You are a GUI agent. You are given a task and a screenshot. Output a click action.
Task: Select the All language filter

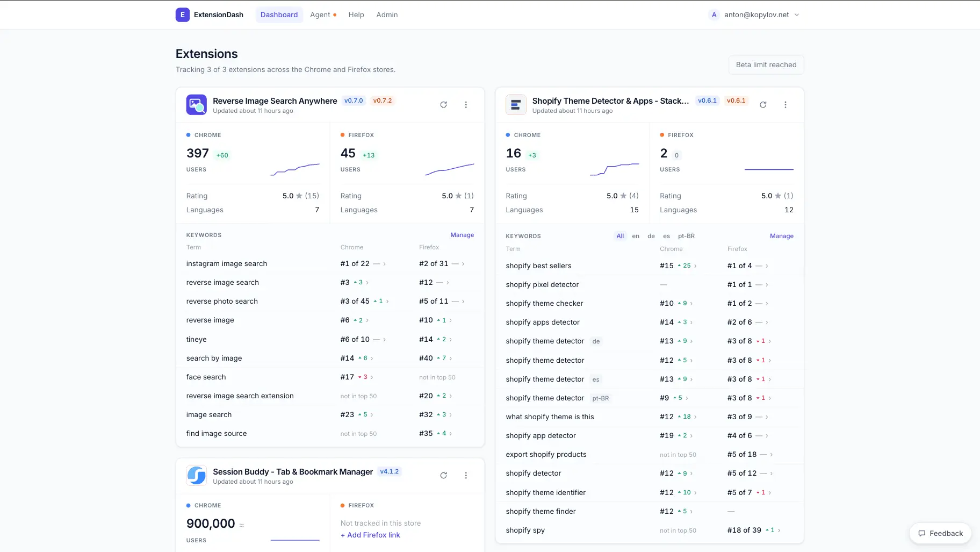pyautogui.click(x=620, y=236)
